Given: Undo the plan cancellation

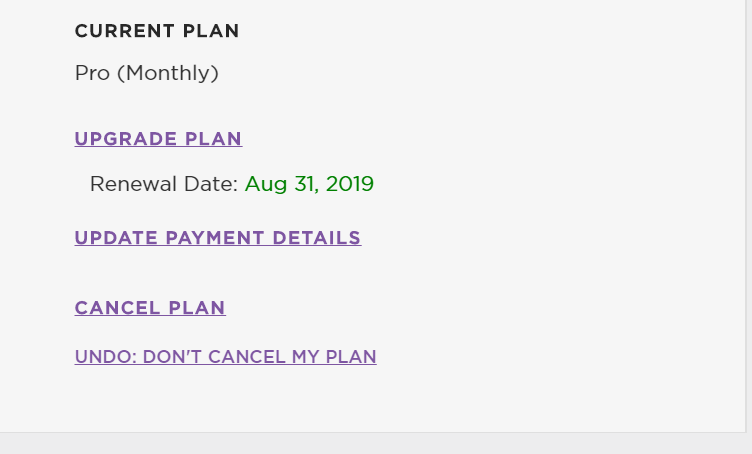Looking at the screenshot, I should pos(225,357).
